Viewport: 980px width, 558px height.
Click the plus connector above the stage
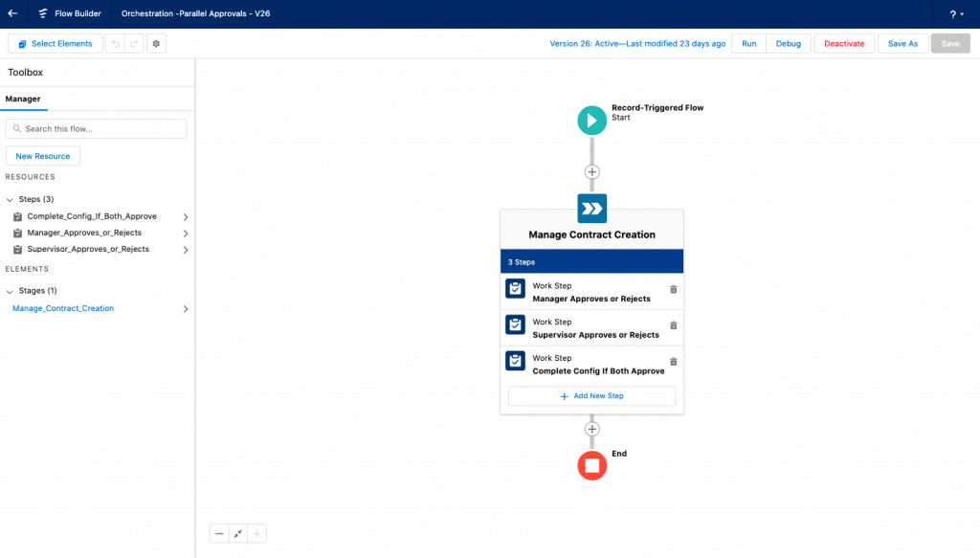click(x=591, y=172)
